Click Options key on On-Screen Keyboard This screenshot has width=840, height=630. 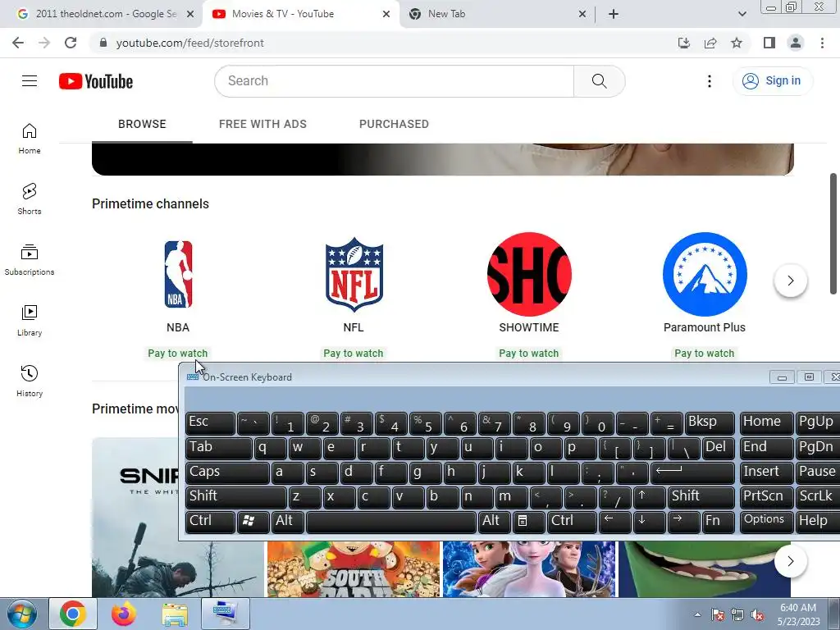click(x=766, y=521)
